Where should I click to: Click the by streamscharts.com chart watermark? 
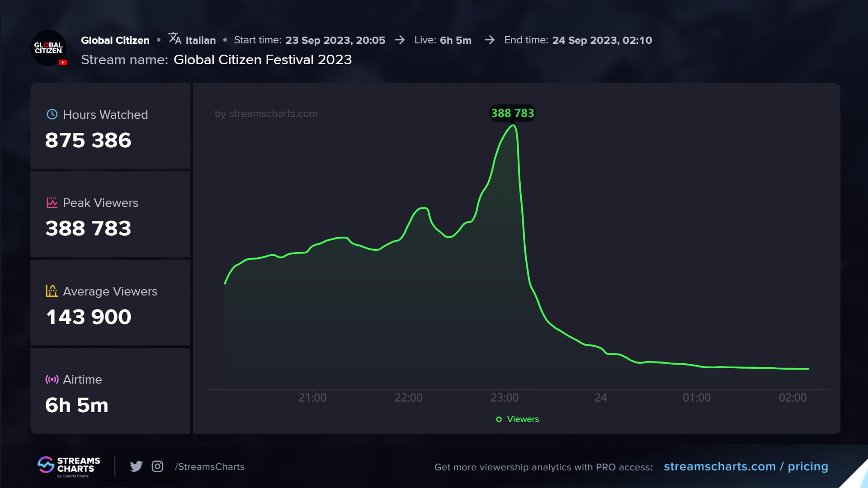(x=266, y=114)
